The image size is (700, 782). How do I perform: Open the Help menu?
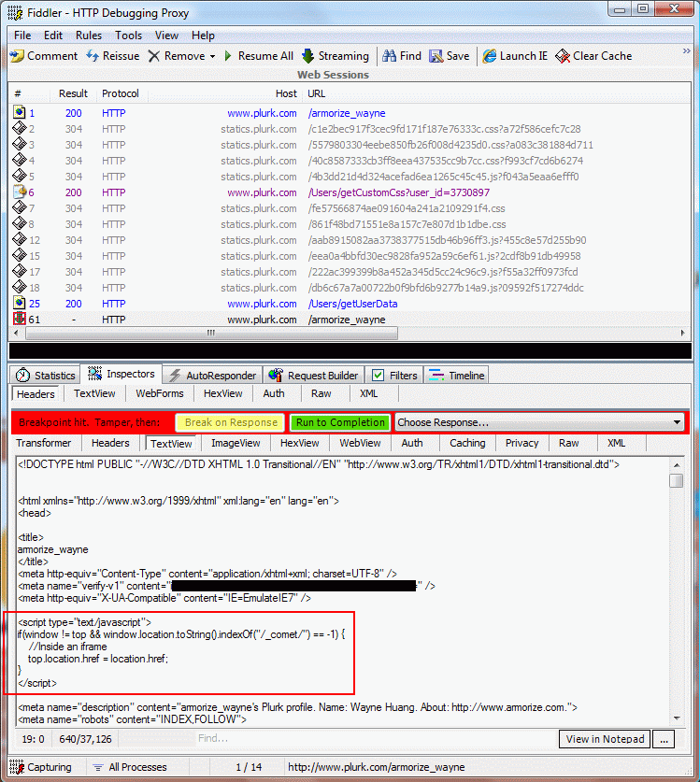click(203, 36)
